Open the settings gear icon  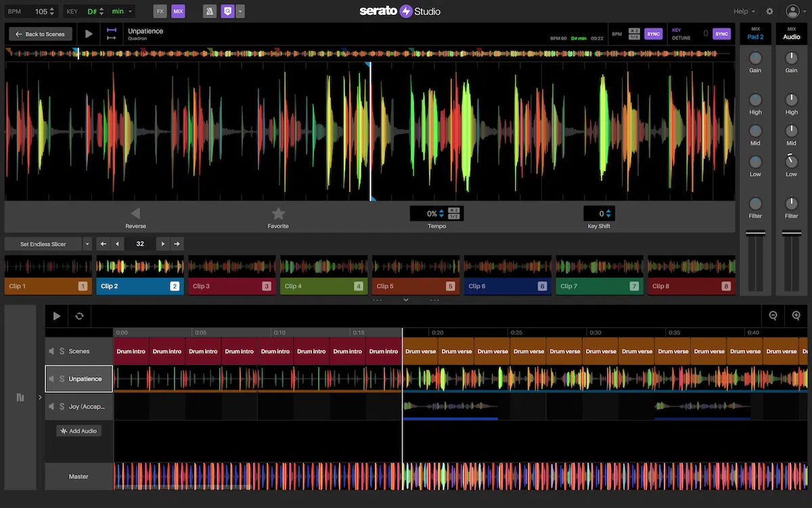(769, 11)
